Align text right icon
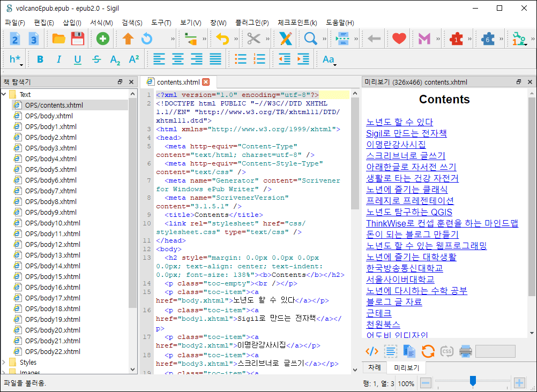The image size is (537, 392). pyautogui.click(x=197, y=59)
